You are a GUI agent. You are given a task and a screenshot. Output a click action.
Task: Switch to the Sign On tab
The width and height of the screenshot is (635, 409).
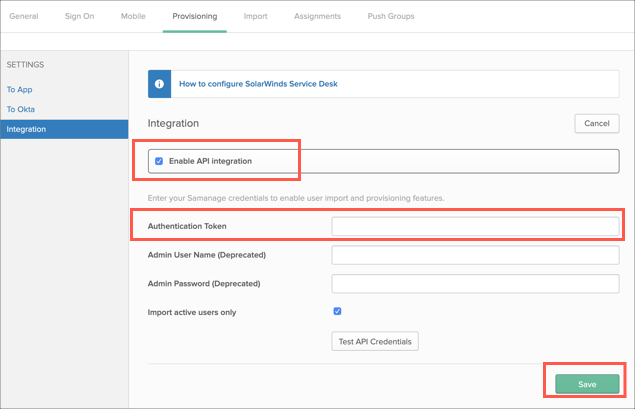coord(79,16)
